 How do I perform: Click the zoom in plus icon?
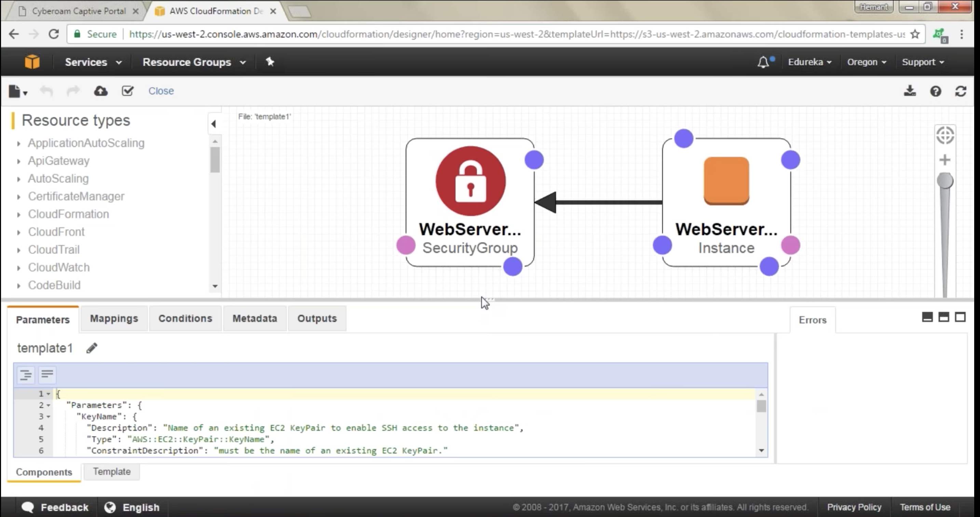coord(944,160)
